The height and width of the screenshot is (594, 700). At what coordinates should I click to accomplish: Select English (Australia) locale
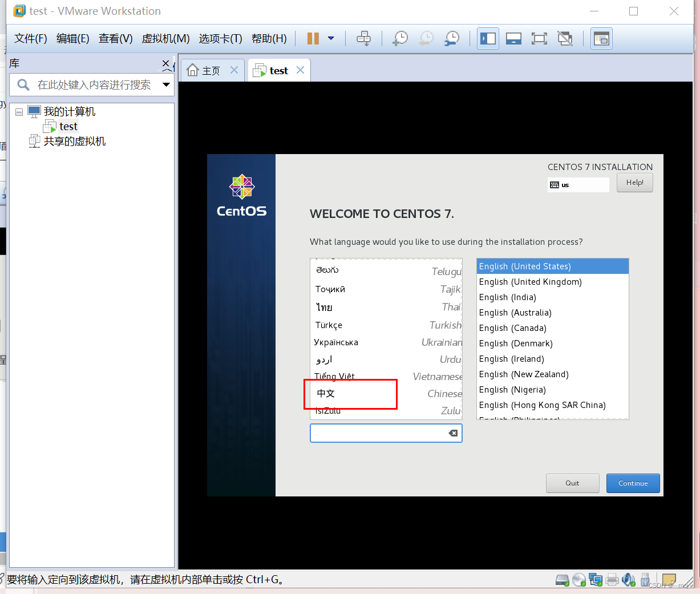coord(552,313)
